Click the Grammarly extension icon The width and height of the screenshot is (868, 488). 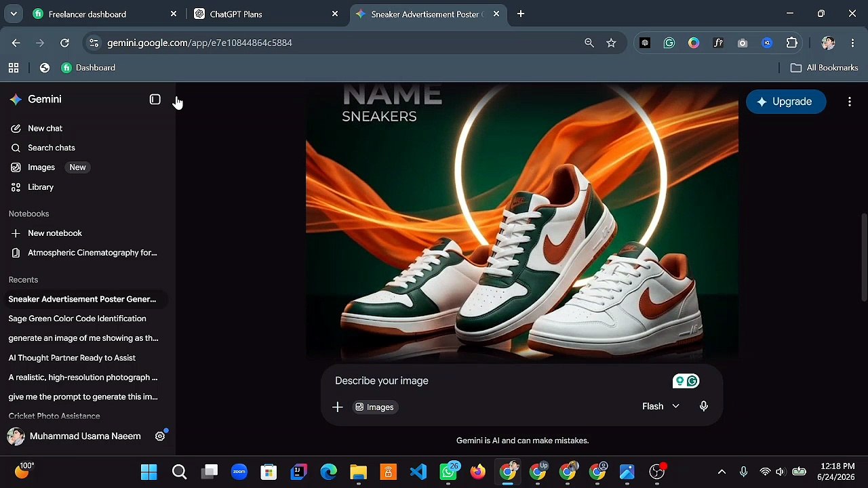click(x=669, y=43)
